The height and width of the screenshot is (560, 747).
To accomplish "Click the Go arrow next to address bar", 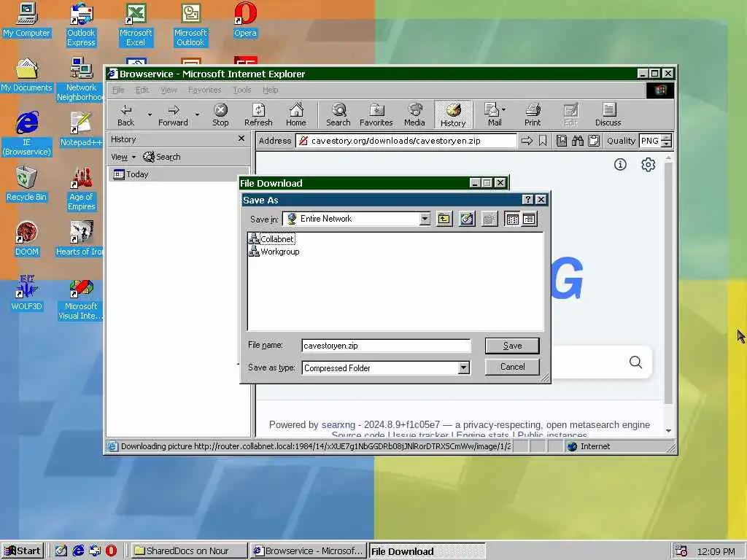I will click(527, 141).
